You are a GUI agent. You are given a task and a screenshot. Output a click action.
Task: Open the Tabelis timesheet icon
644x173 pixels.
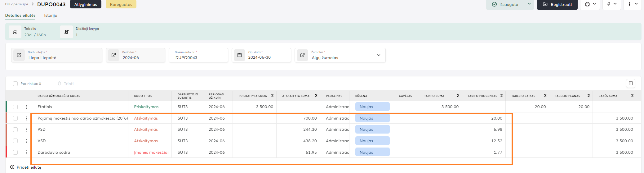point(15,32)
